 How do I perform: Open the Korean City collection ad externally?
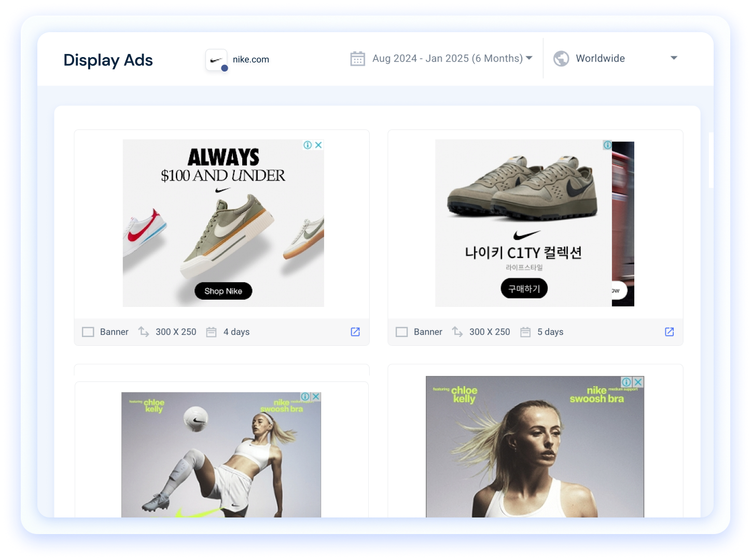click(x=670, y=332)
